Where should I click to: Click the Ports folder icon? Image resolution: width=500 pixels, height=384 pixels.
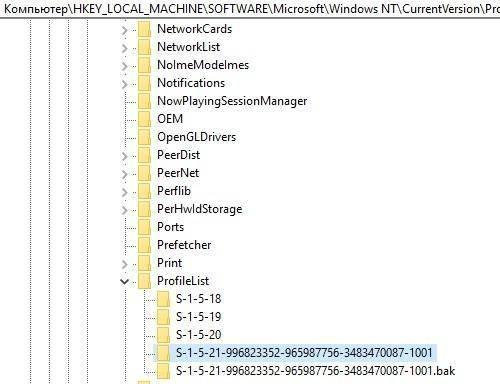pos(144,227)
